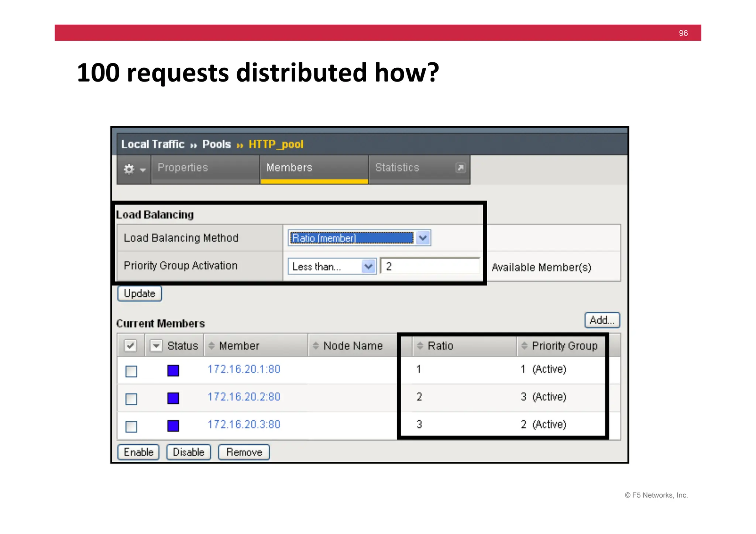This screenshot has height=534, width=756.
Task: Open the gear settings menu icon
Action: 134,169
